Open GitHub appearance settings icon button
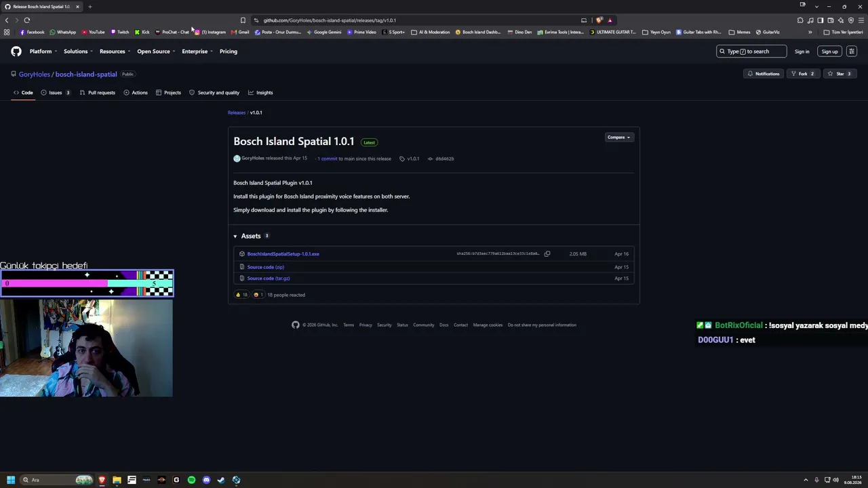Viewport: 868px width, 488px height. (852, 52)
